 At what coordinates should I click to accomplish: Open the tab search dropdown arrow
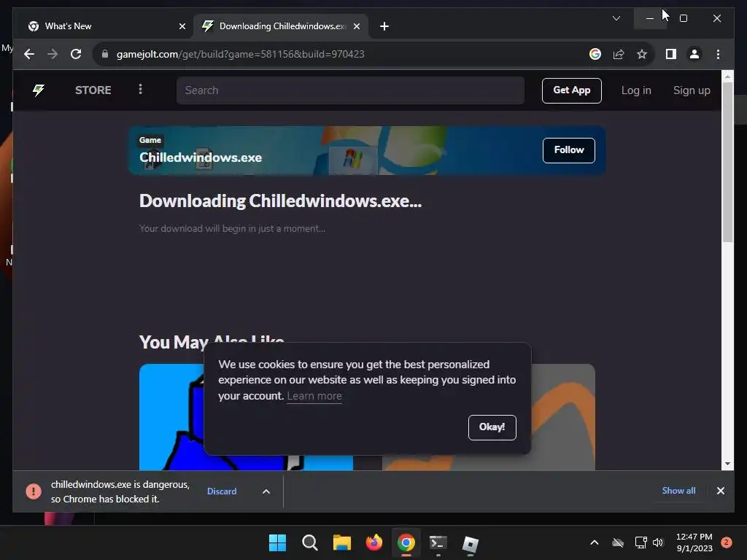(616, 18)
